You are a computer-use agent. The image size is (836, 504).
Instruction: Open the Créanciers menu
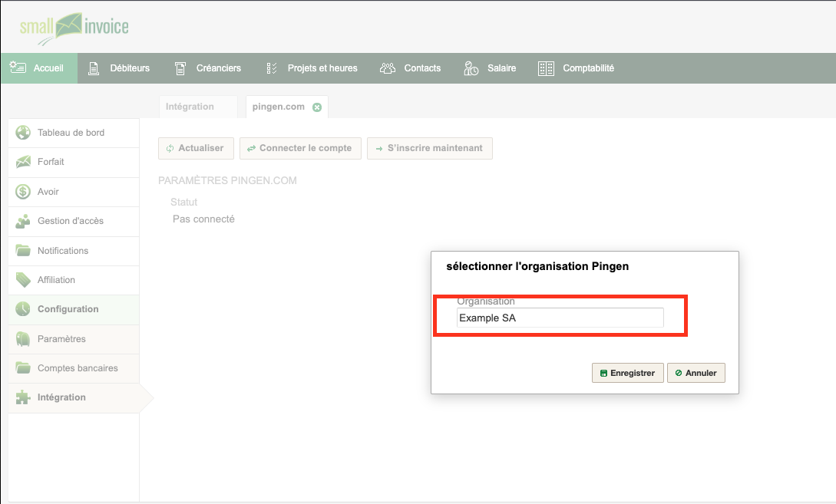click(x=208, y=68)
